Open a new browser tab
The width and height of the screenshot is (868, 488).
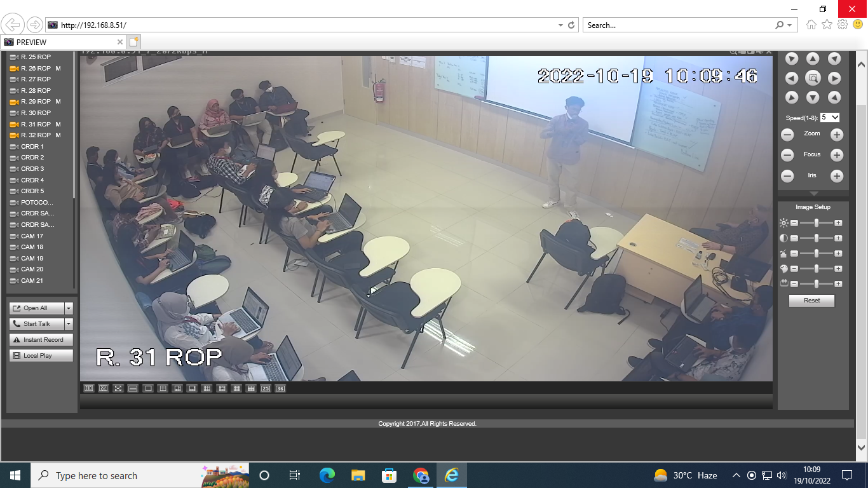[x=133, y=42]
